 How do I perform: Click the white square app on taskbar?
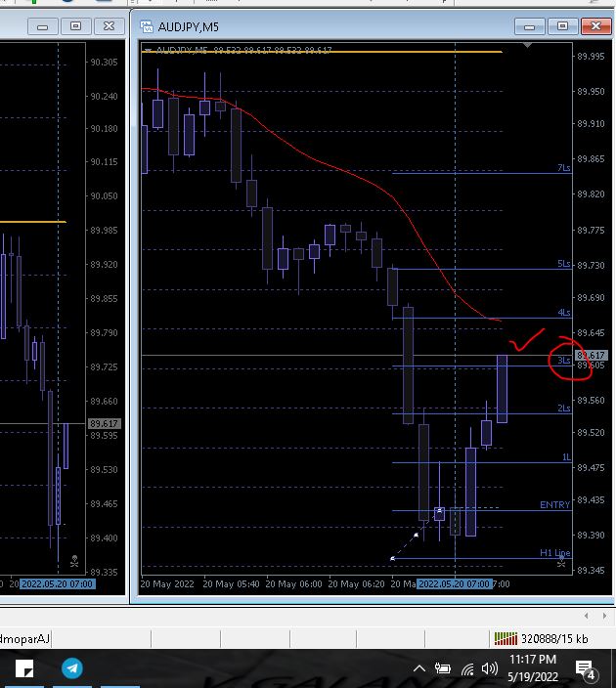24,668
